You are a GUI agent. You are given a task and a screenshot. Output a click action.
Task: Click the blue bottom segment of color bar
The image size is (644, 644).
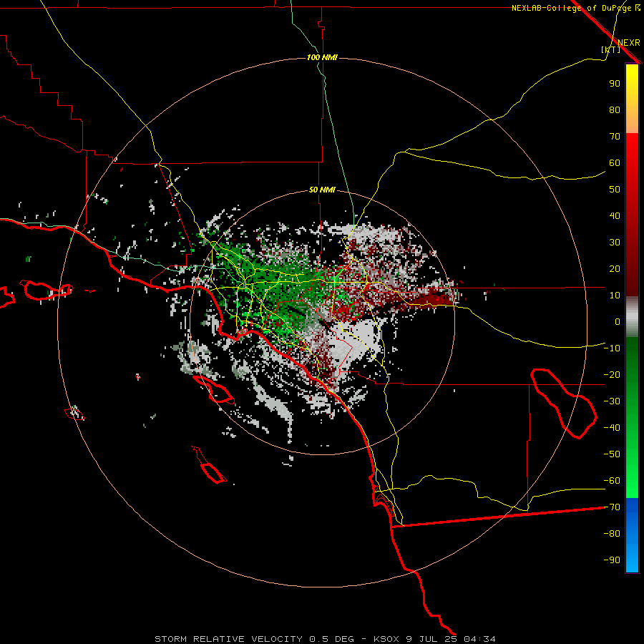pyautogui.click(x=632, y=535)
